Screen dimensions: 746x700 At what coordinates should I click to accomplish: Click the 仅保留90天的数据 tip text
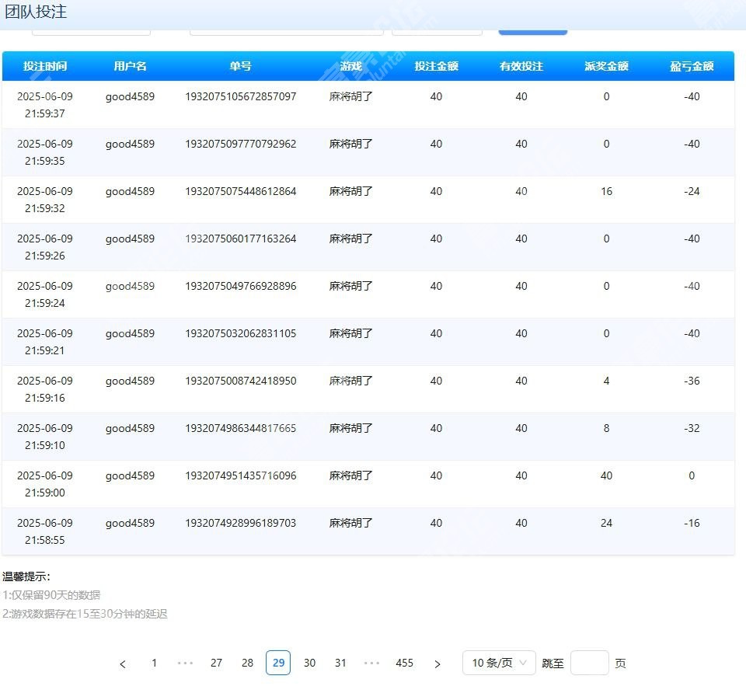(x=55, y=595)
